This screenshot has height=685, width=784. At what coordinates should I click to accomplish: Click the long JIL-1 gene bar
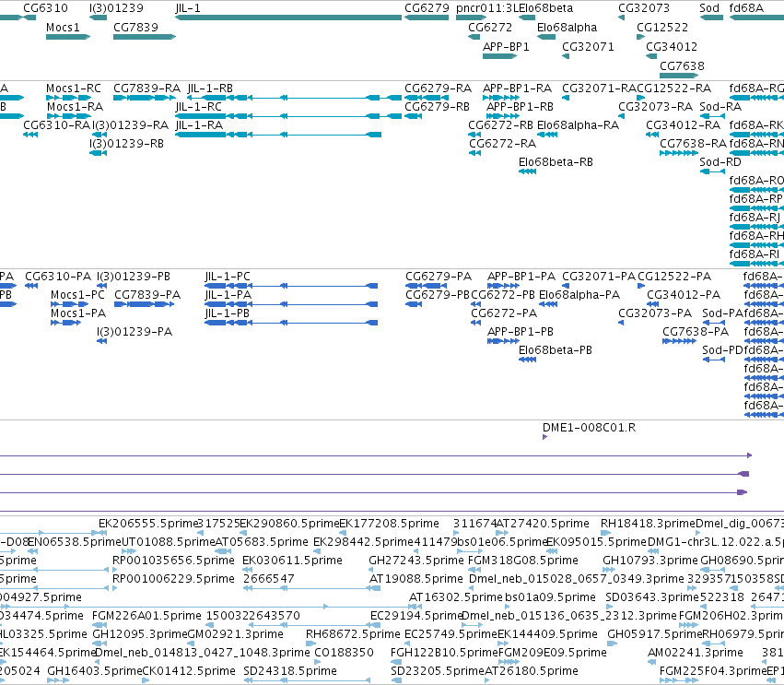coord(288,18)
